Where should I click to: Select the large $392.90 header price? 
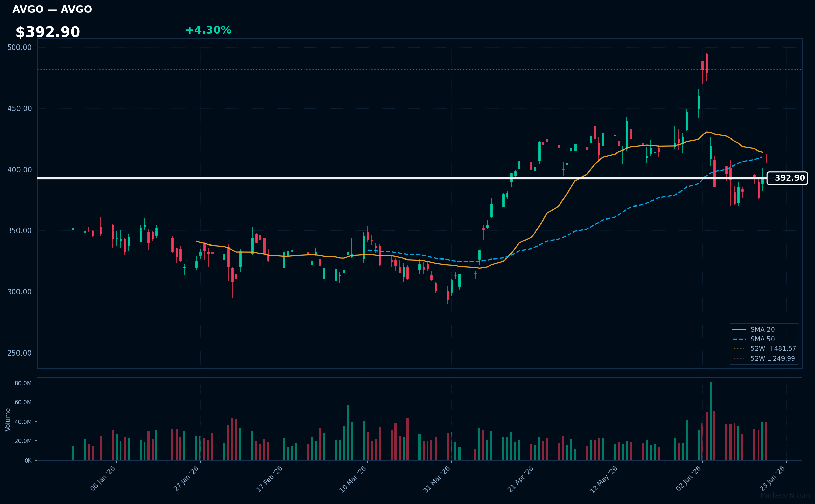[48, 32]
